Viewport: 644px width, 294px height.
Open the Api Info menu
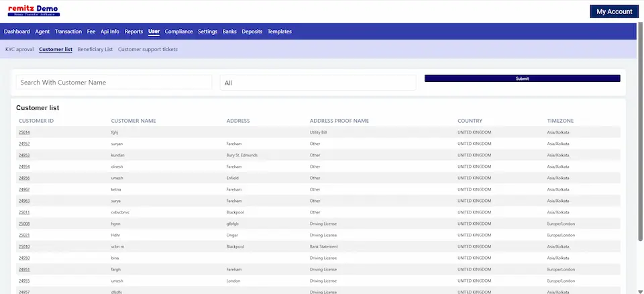[110, 32]
